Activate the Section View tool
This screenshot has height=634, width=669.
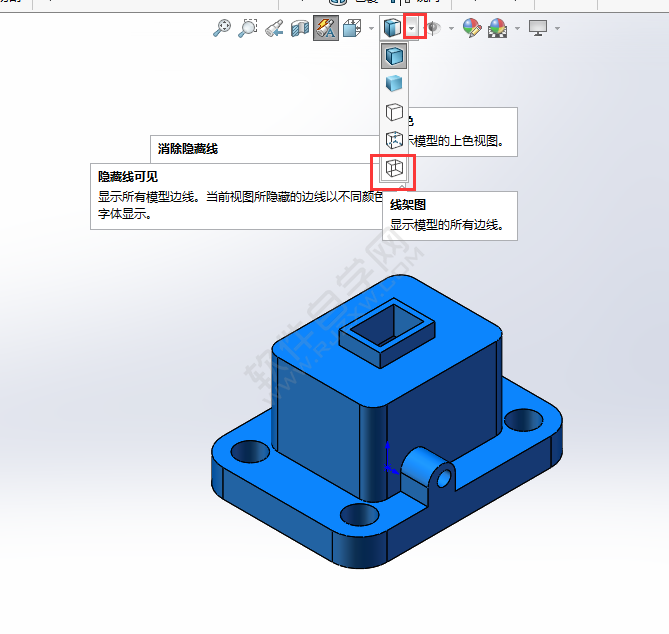coord(300,28)
